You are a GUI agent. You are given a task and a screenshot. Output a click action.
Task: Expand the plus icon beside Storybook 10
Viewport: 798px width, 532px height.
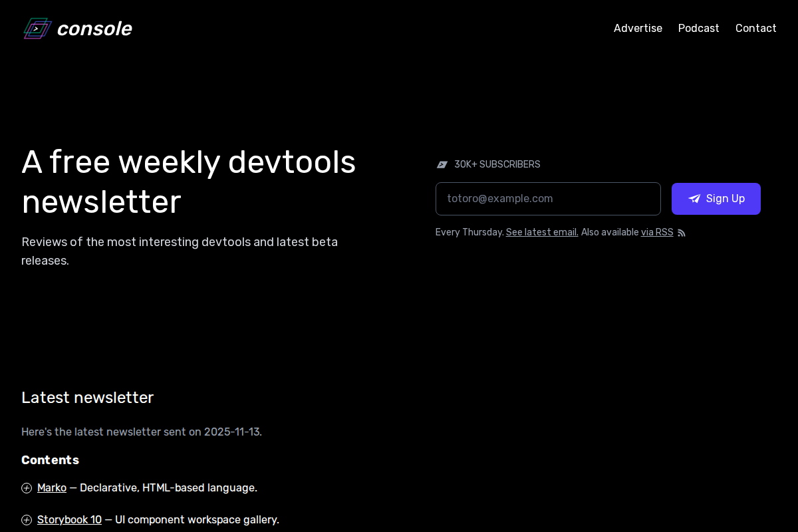27,520
